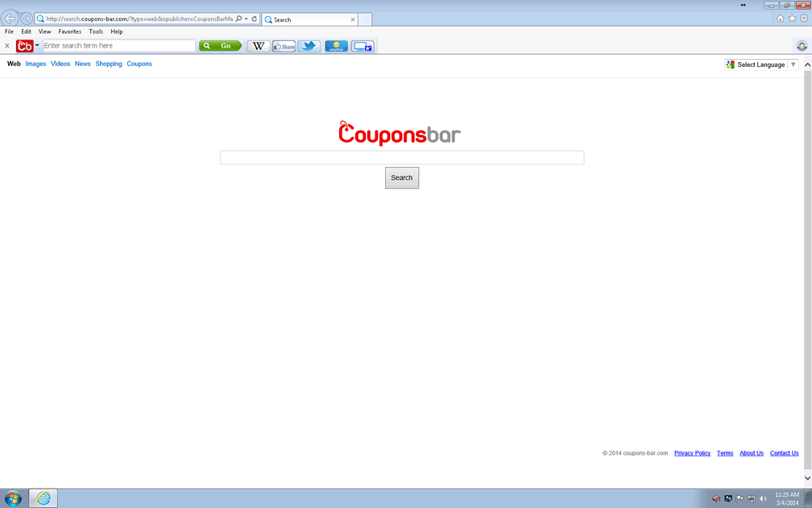This screenshot has width=812, height=508.
Task: Click the Twitter bird toolbar icon
Action: [x=309, y=46]
